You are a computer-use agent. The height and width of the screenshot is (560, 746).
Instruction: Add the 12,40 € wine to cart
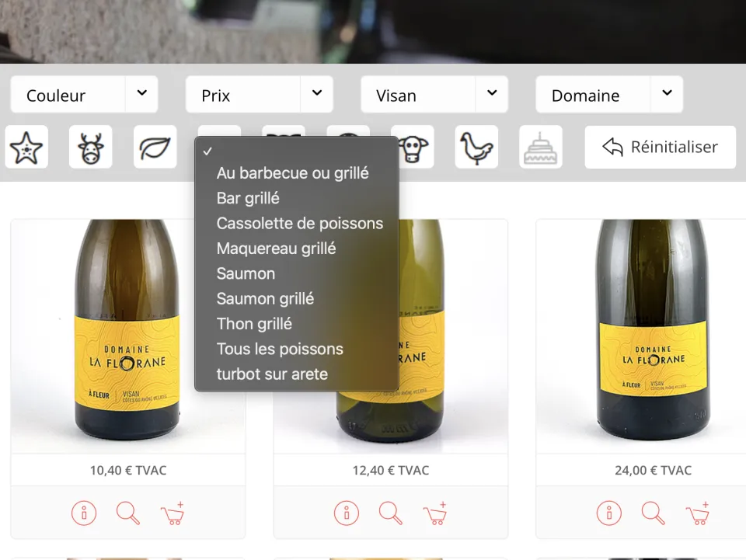435,513
